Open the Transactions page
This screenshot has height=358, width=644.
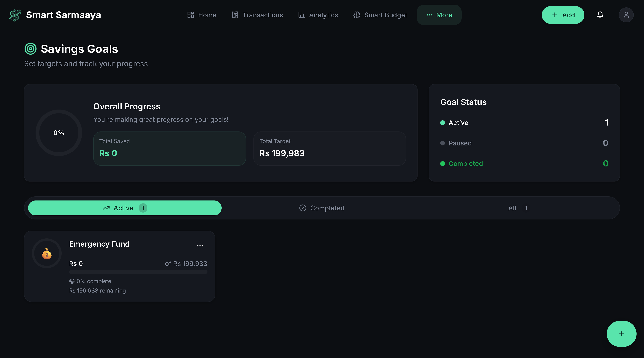click(258, 15)
